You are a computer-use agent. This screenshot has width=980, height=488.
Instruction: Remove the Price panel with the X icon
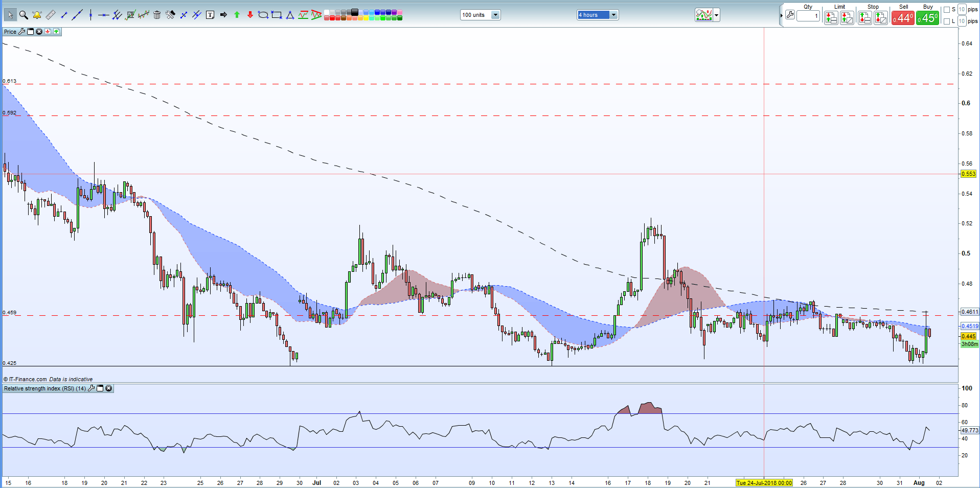tap(39, 32)
